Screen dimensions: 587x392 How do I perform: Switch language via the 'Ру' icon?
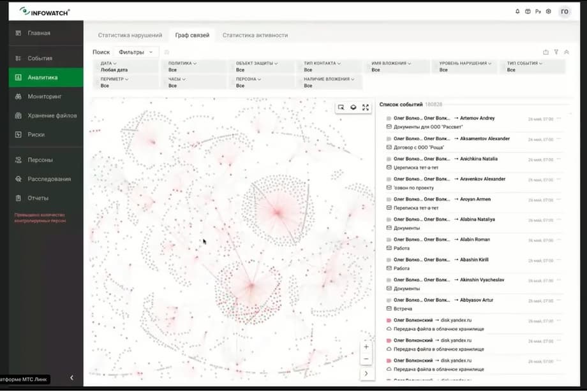(538, 11)
